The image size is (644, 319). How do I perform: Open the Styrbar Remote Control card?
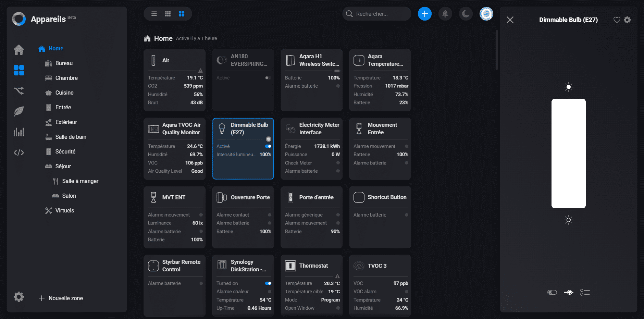click(175, 286)
